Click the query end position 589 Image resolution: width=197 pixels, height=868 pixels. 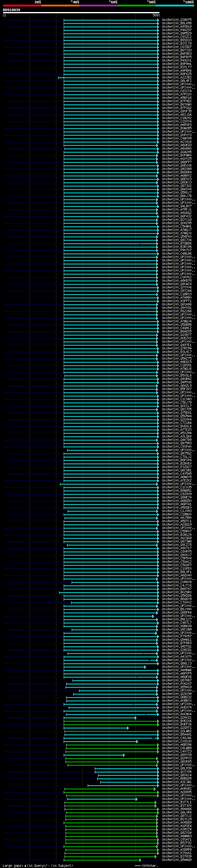pos(155,15)
